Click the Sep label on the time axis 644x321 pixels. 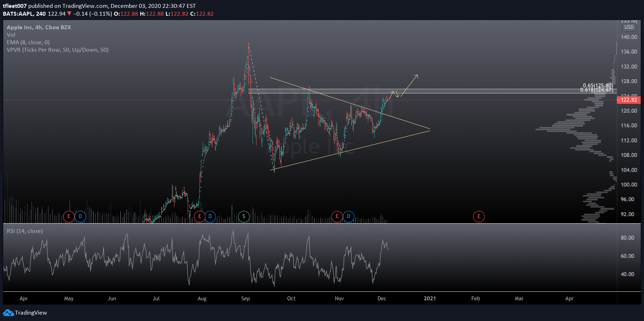[x=245, y=299]
